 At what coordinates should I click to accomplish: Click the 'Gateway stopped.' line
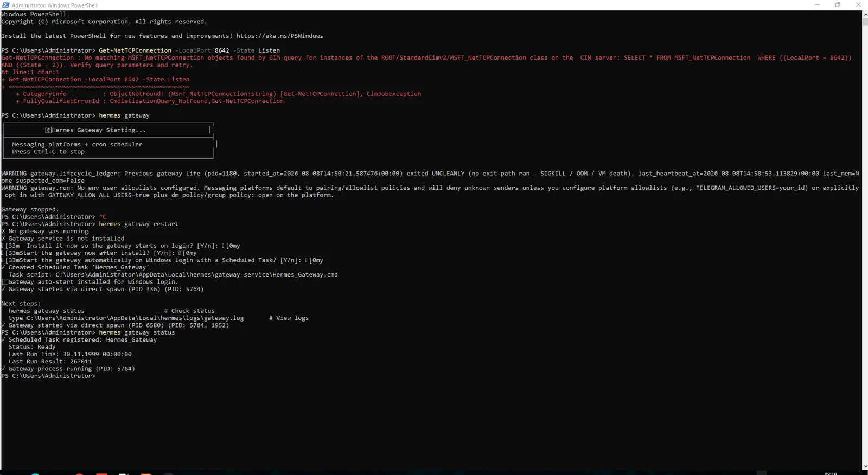point(30,209)
